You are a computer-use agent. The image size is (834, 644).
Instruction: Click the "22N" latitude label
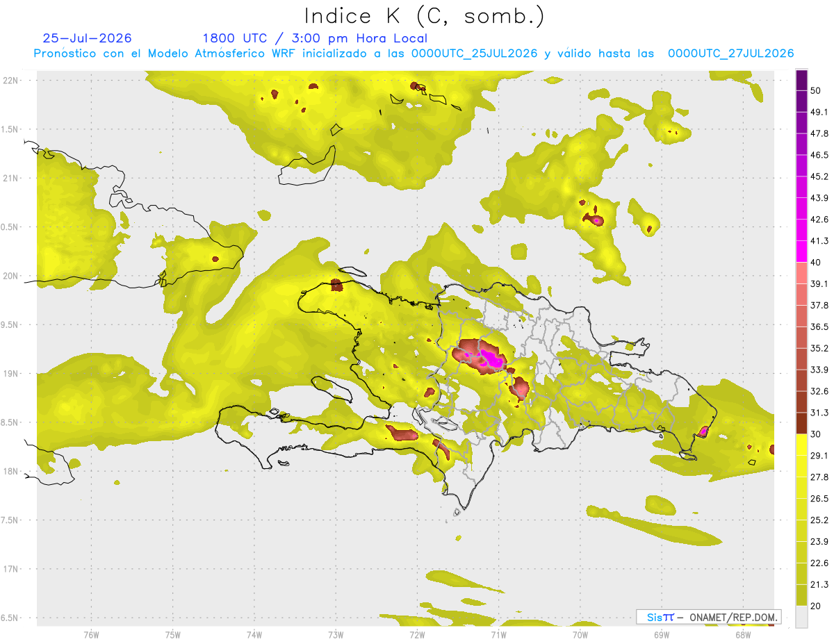12,81
